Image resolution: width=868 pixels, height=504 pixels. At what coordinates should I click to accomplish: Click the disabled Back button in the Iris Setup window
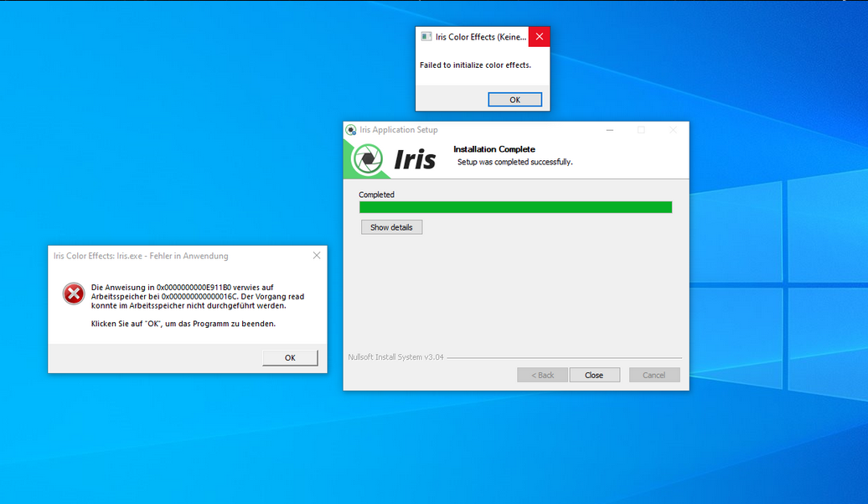coord(543,375)
